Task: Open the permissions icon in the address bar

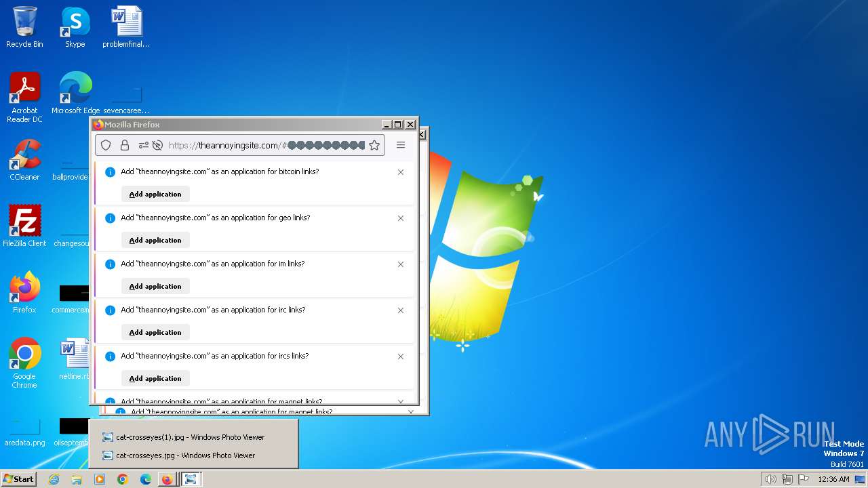Action: click(143, 145)
